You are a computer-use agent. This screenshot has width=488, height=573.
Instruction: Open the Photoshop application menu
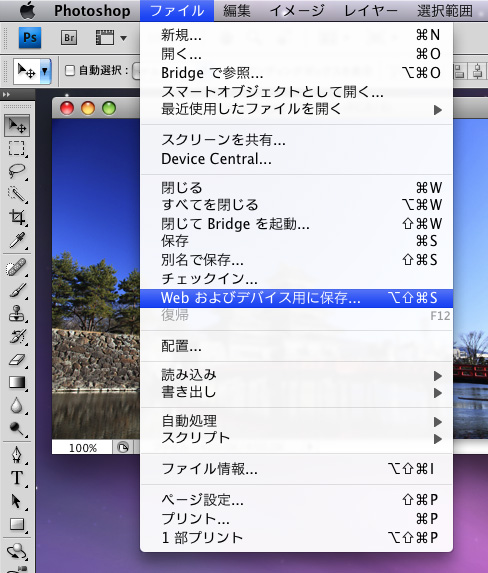click(92, 11)
